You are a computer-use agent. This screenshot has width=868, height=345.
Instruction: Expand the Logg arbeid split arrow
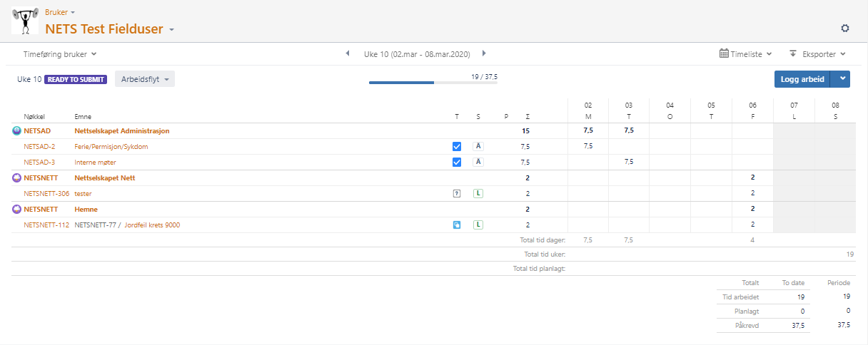[x=842, y=79]
